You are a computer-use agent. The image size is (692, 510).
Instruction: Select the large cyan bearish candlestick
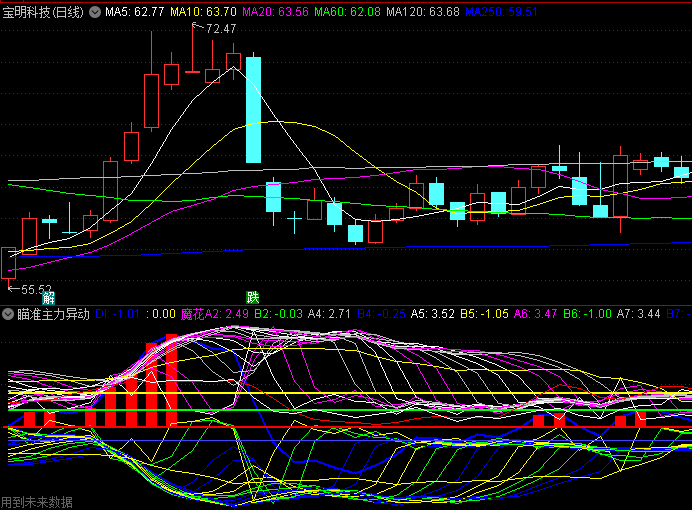point(253,109)
